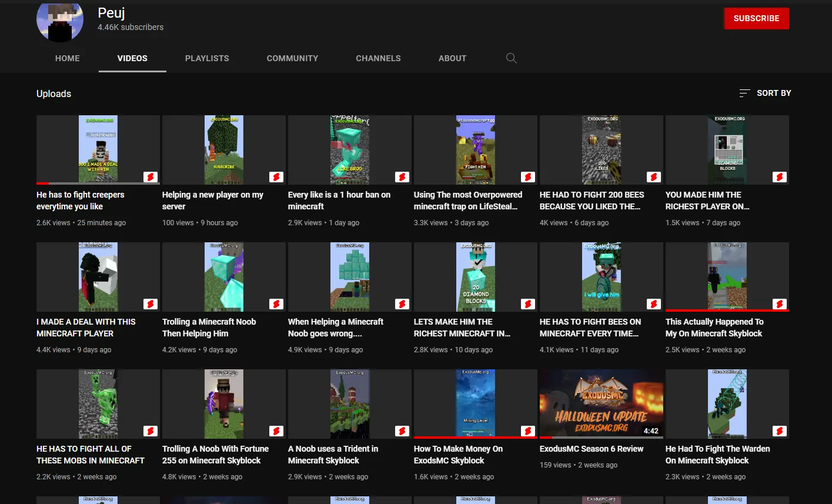832x504 pixels.
Task: Click Shorts badge on 'Trolling A Noob With Fortune' thumbnail
Action: point(276,431)
